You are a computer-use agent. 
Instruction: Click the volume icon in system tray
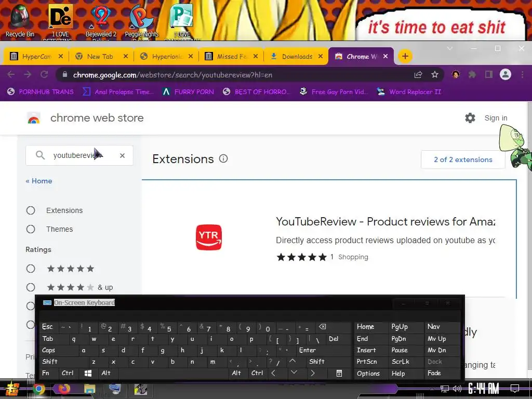click(457, 389)
